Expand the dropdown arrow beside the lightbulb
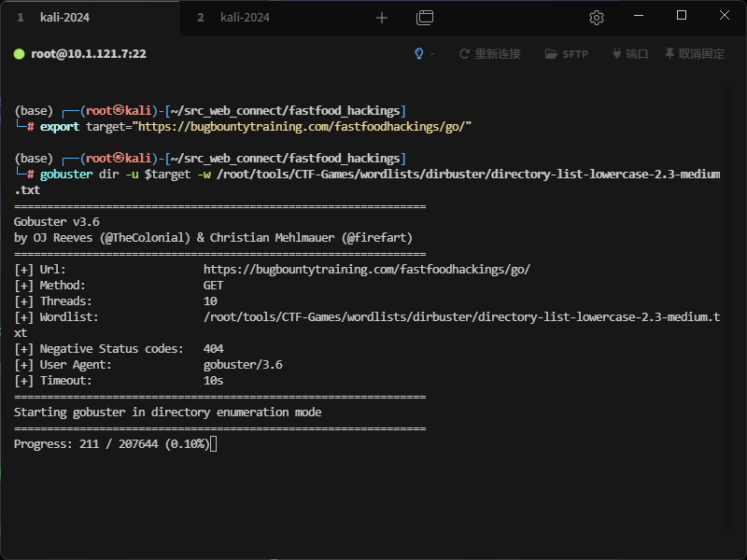 pyautogui.click(x=432, y=54)
